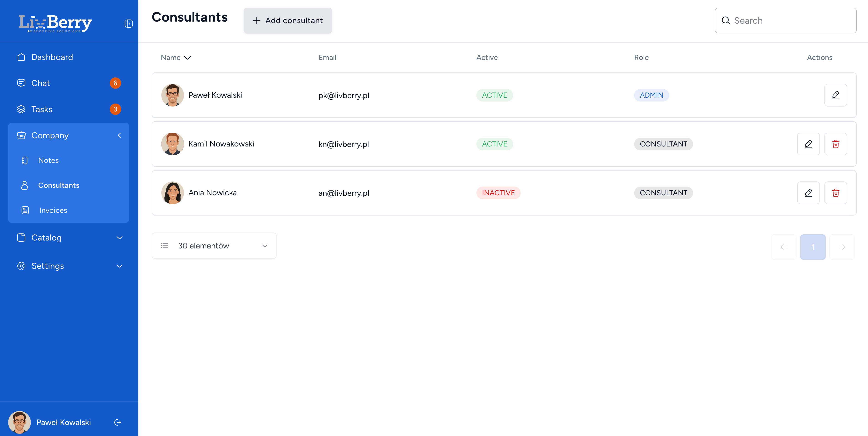
Task: Select page 1 in the pagination
Action: 812,247
